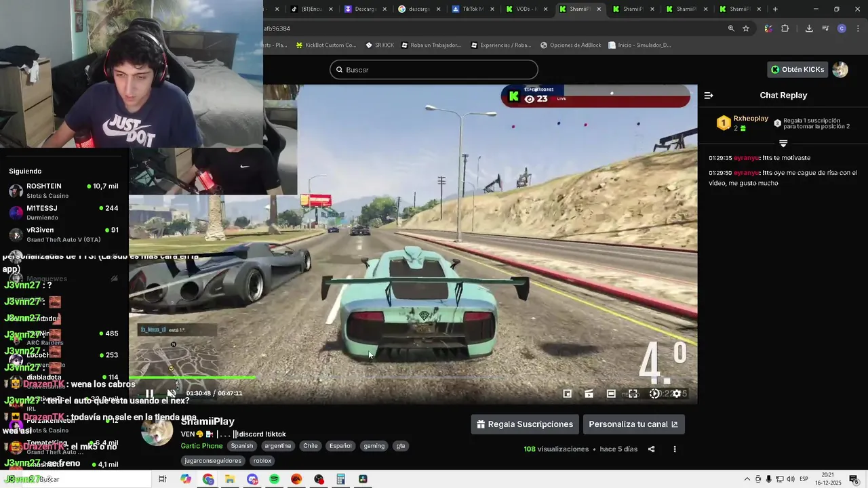Expand the gift leaderboard chevron
Viewport: 868px width, 488px height.
[x=783, y=144]
